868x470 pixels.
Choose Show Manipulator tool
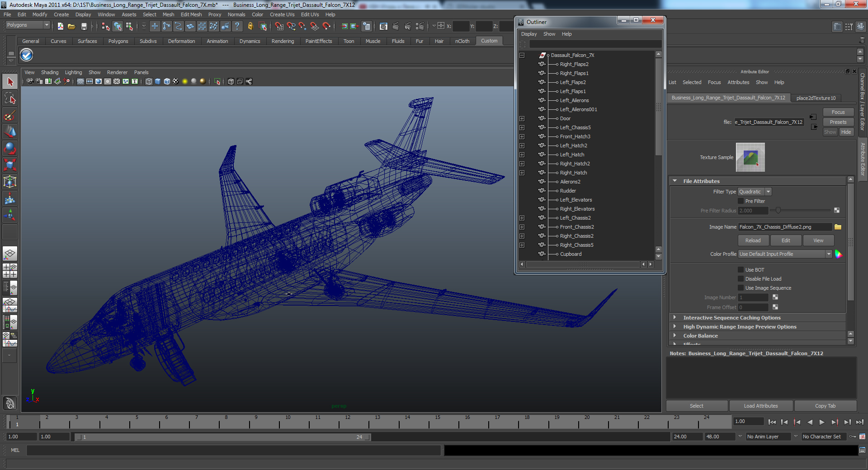(10, 215)
